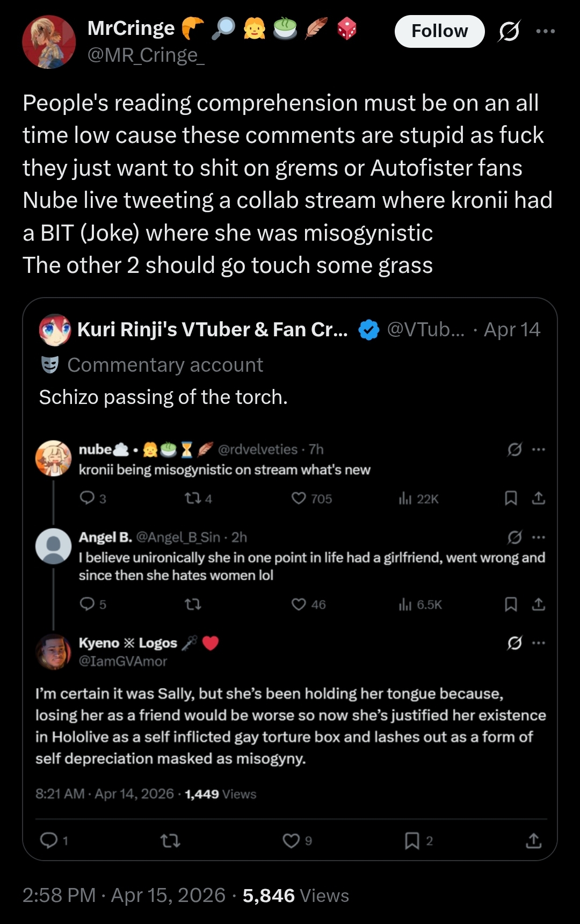Click Grok icon on Kyeno Logos post

click(x=514, y=643)
